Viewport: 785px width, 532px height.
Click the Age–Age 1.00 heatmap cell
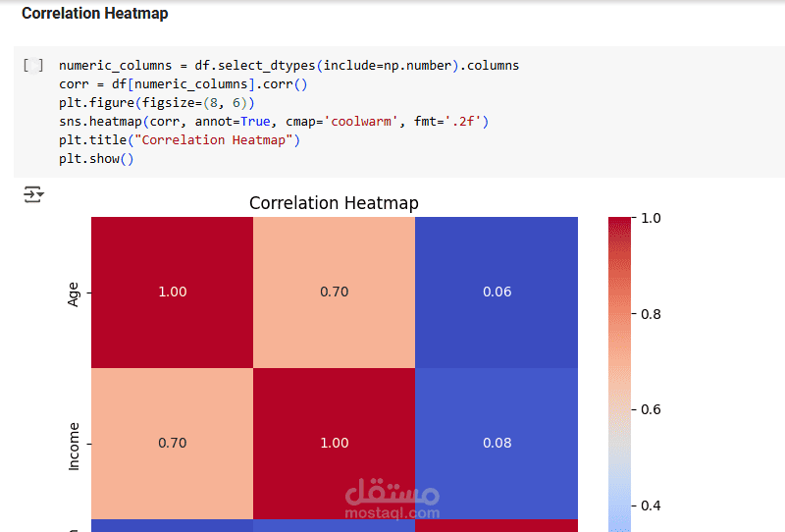(x=173, y=293)
